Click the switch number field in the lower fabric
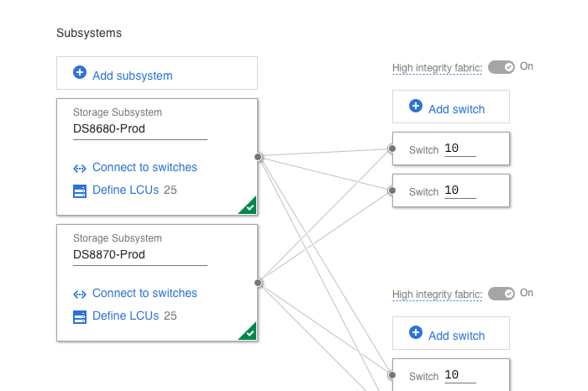The height and width of the screenshot is (391, 588). pos(459,376)
